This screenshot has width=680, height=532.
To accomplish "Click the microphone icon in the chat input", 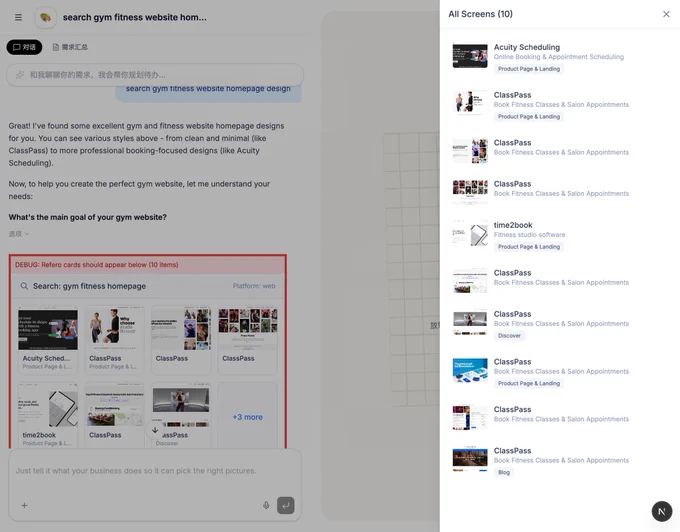I will click(x=266, y=505).
